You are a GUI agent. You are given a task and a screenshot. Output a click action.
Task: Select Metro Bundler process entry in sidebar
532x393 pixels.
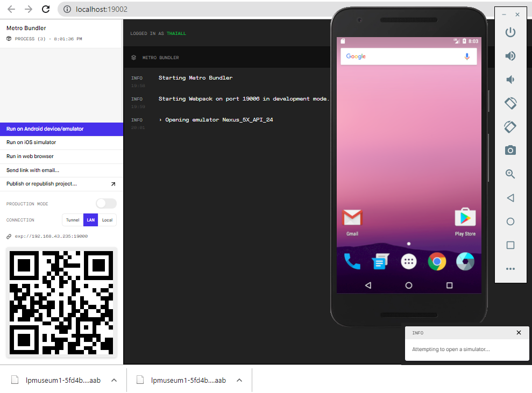pos(61,33)
